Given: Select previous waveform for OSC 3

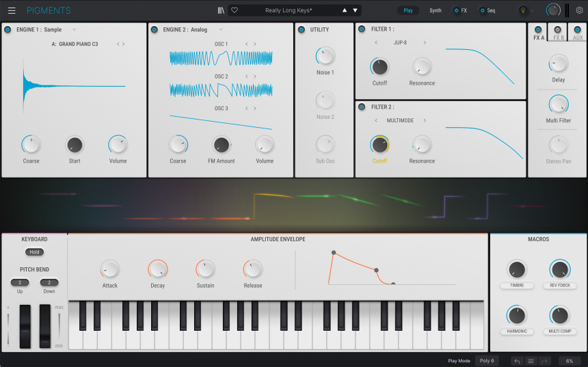Looking at the screenshot, I should click(246, 108).
